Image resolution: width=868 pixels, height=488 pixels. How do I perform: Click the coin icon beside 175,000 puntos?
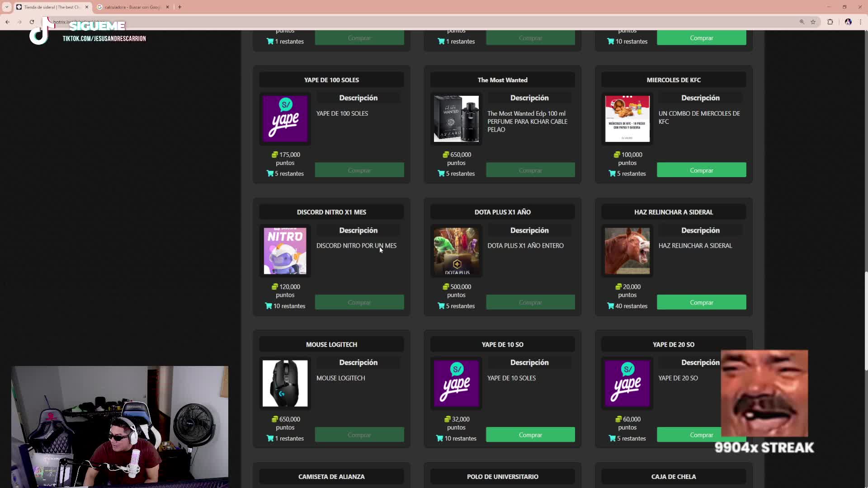tap(274, 155)
